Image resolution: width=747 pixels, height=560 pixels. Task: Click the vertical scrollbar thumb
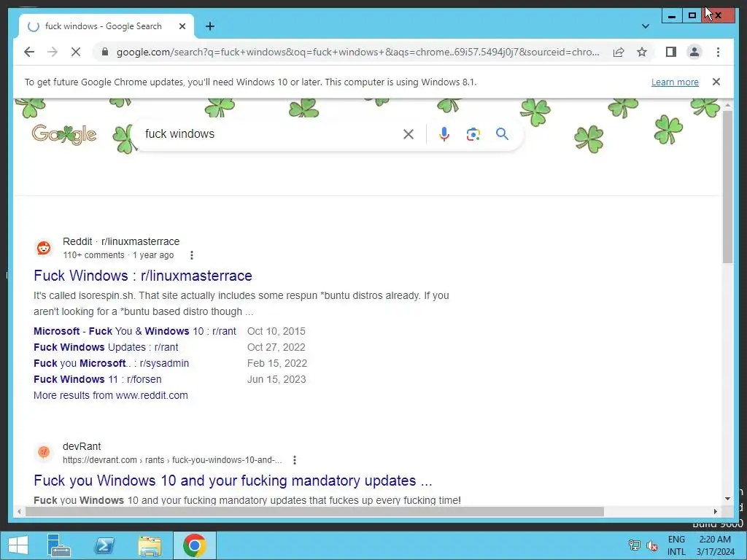727,187
